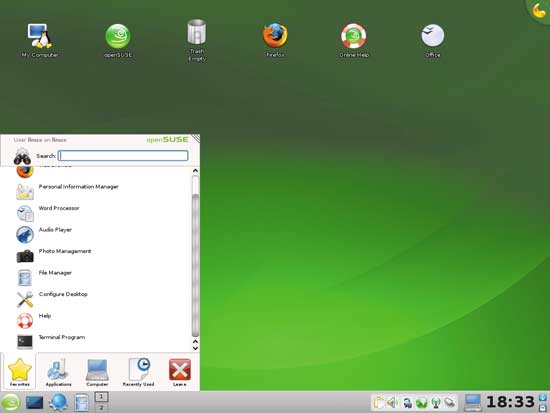Viewport: 550px width, 413px height.
Task: Open Personal Information Manager
Action: pyautogui.click(x=67, y=191)
